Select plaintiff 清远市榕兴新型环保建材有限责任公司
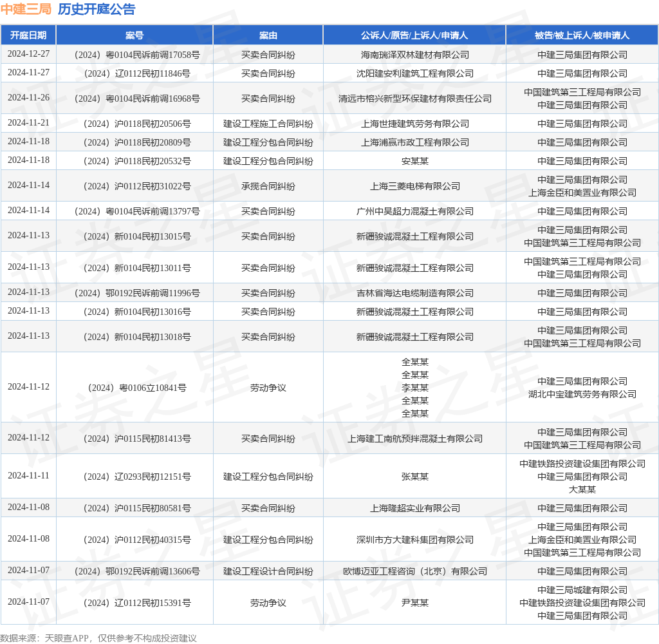This screenshot has width=659, height=644. (x=415, y=99)
